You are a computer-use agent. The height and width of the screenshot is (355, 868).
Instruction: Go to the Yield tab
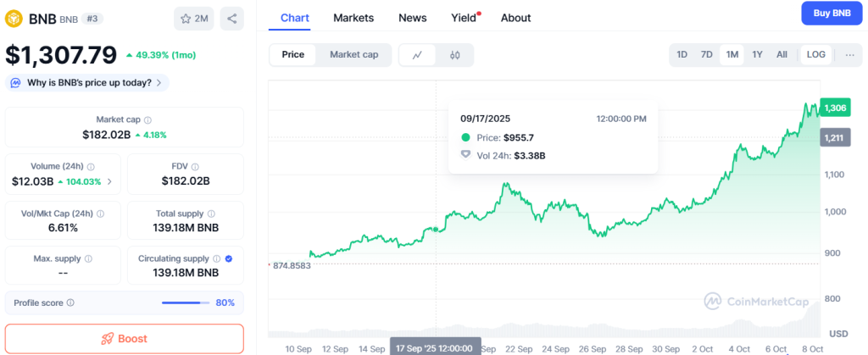click(x=464, y=18)
